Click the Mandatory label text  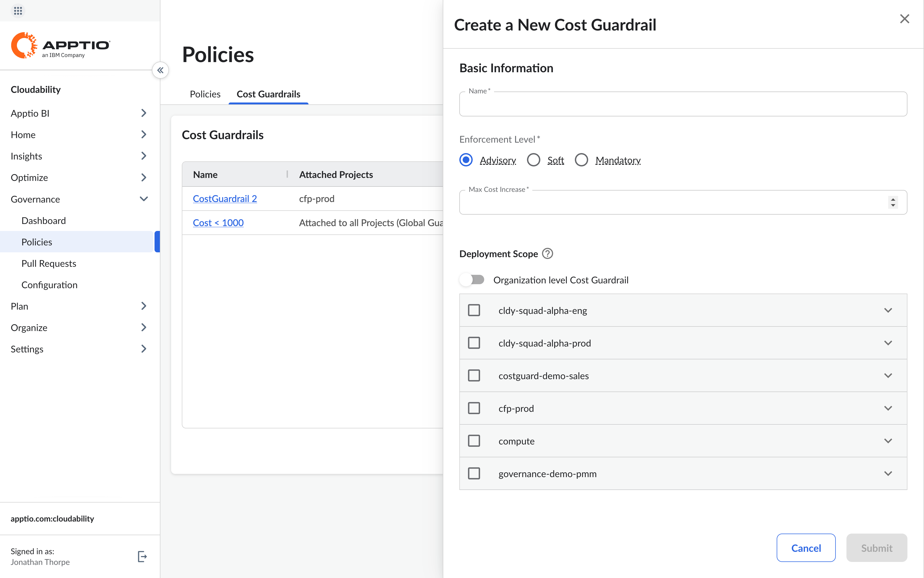click(x=618, y=160)
